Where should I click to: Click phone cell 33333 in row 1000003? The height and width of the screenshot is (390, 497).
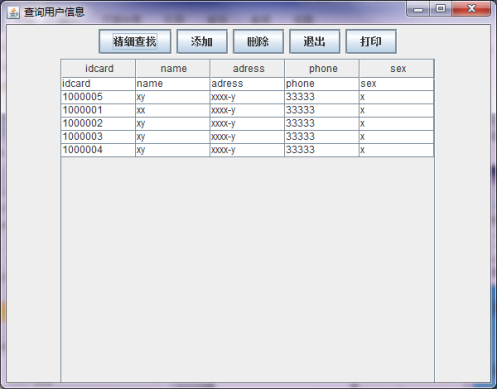tap(322, 137)
